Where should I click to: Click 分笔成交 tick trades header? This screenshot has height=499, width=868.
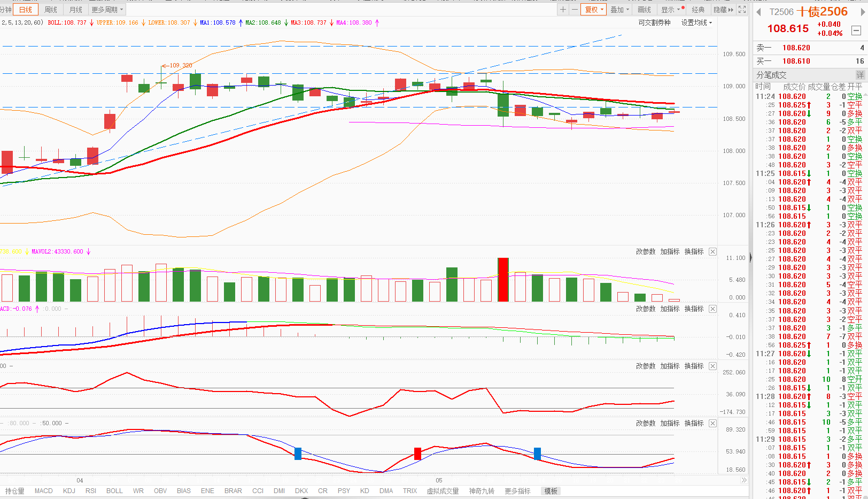tap(771, 75)
